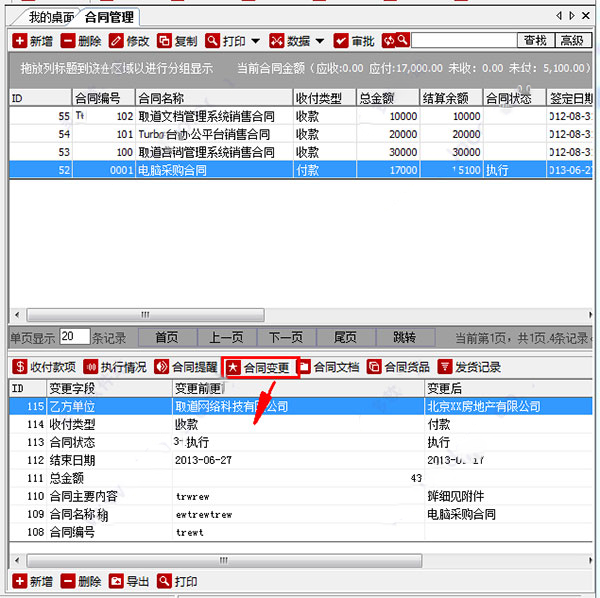Click the 北京XX房地产有限公司 cell
600x598 pixels.
[509, 406]
